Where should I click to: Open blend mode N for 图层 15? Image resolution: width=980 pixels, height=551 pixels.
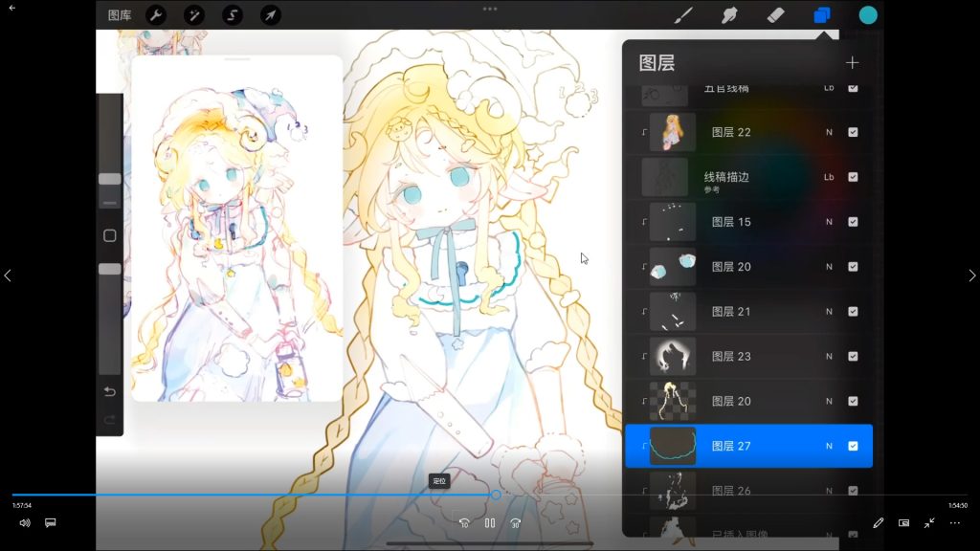pyautogui.click(x=829, y=222)
